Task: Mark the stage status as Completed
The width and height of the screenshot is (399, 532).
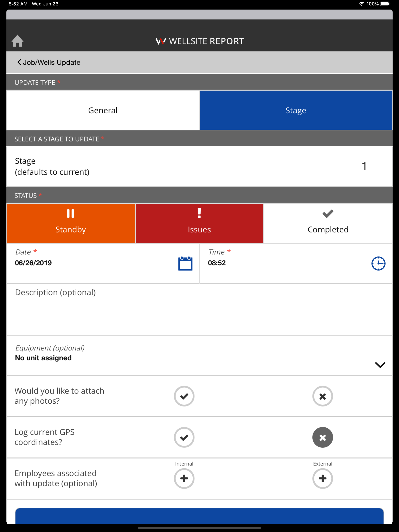Action: point(328,223)
